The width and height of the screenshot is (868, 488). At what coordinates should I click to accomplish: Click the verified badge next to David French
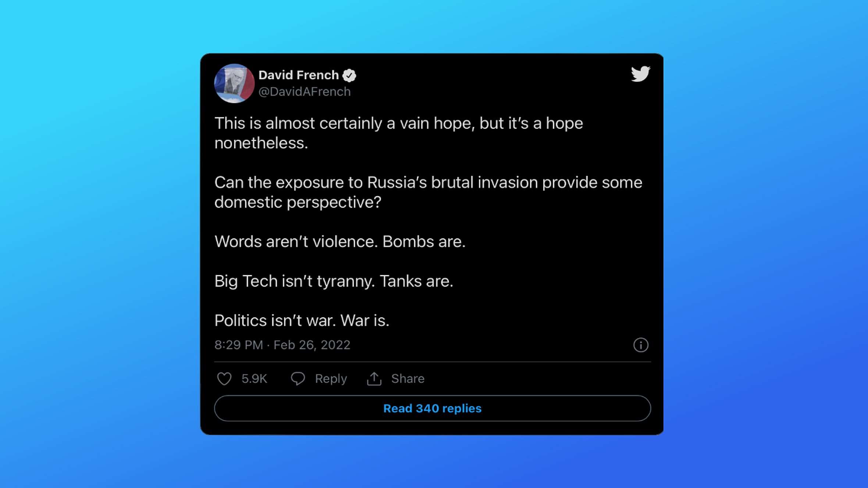pyautogui.click(x=349, y=75)
